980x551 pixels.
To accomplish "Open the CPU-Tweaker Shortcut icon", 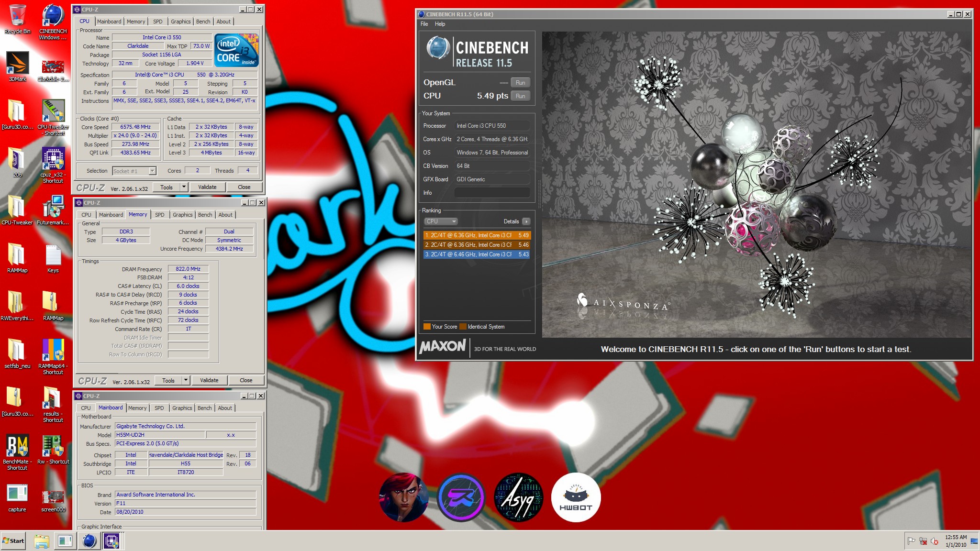I will click(53, 117).
